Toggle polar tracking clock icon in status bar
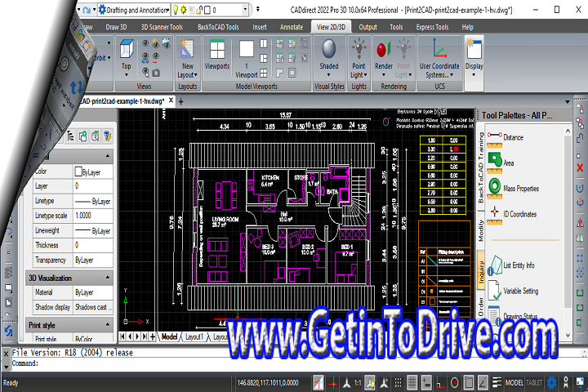Screen dimensions: 588x392 (x=454, y=383)
